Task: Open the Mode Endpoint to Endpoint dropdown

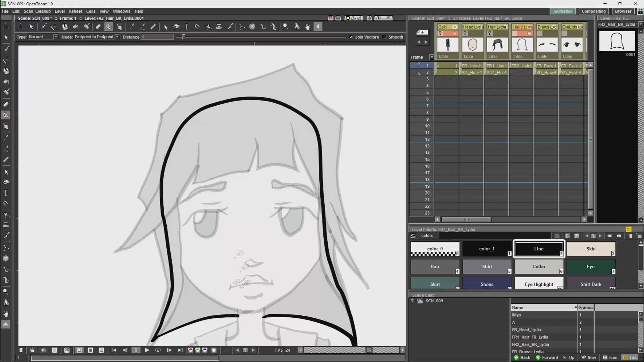Action: point(118,37)
